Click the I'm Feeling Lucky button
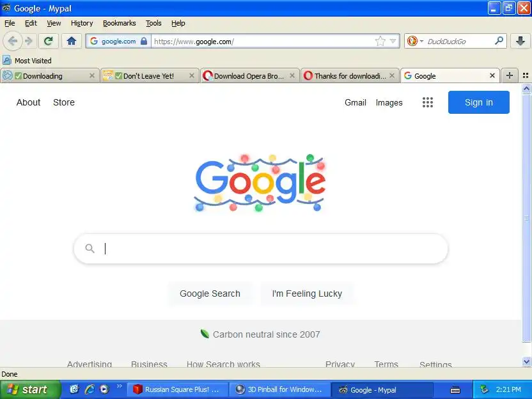 307,293
